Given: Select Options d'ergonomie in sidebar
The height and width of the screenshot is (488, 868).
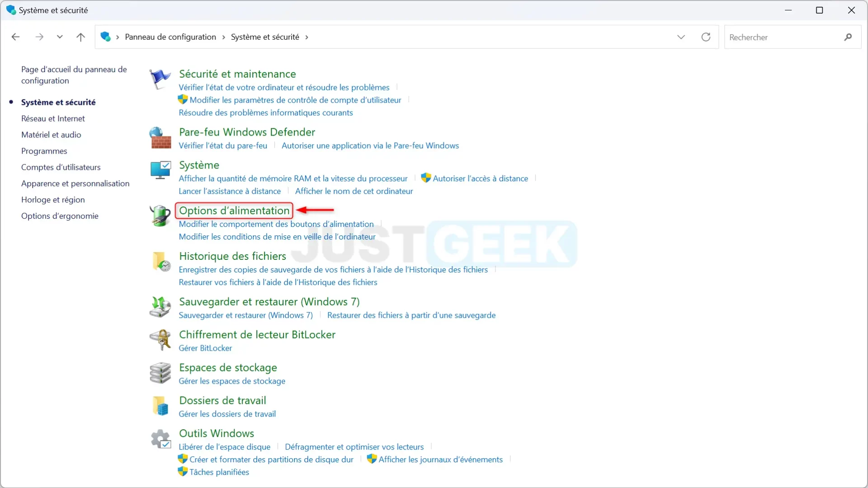Looking at the screenshot, I should [60, 216].
